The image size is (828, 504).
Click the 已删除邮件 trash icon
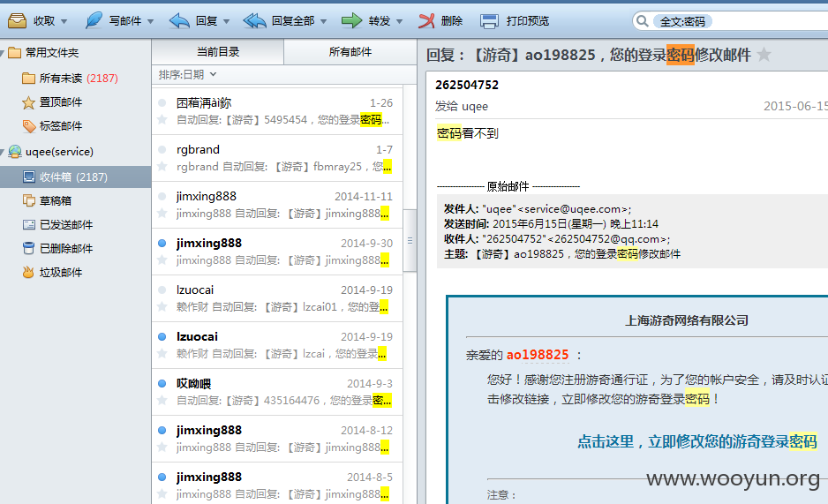tap(28, 248)
